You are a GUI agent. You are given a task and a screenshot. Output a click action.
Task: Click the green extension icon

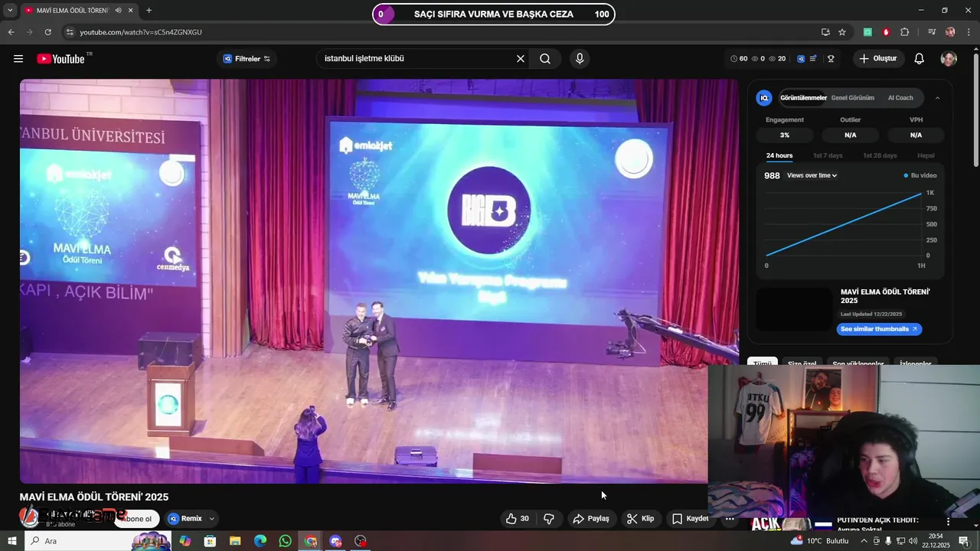tap(867, 32)
